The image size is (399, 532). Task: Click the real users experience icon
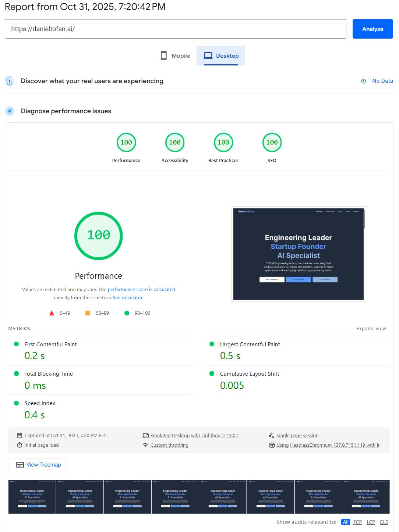point(10,81)
